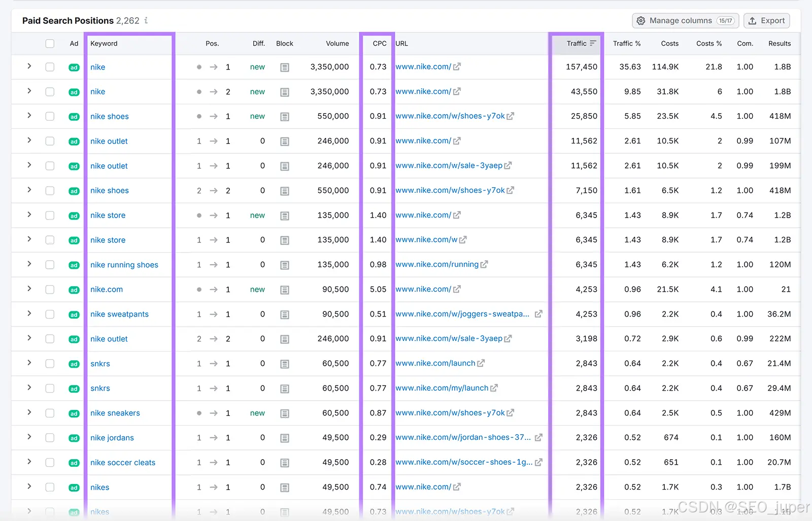812x521 pixels.
Task: Click the ad badge in nike soccer cleats row
Action: point(74,463)
